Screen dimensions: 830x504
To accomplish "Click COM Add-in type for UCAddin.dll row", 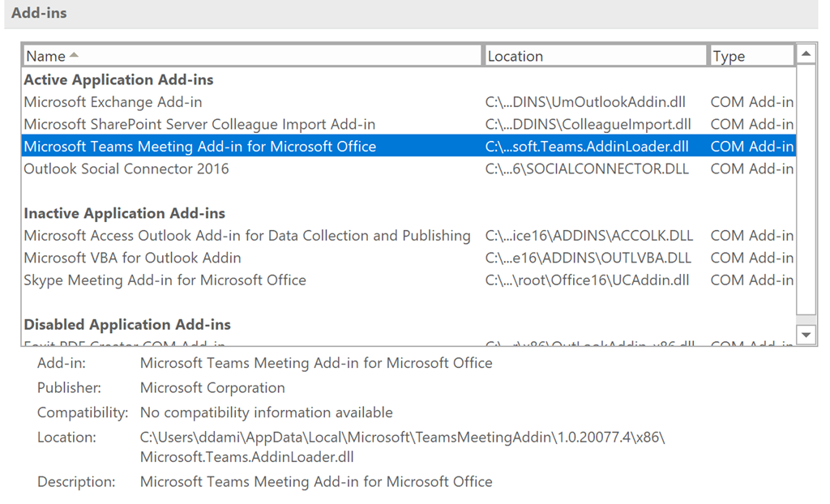I will [x=751, y=280].
